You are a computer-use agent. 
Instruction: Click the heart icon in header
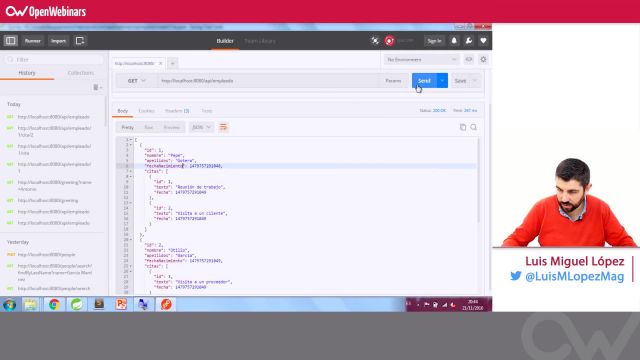click(x=483, y=40)
